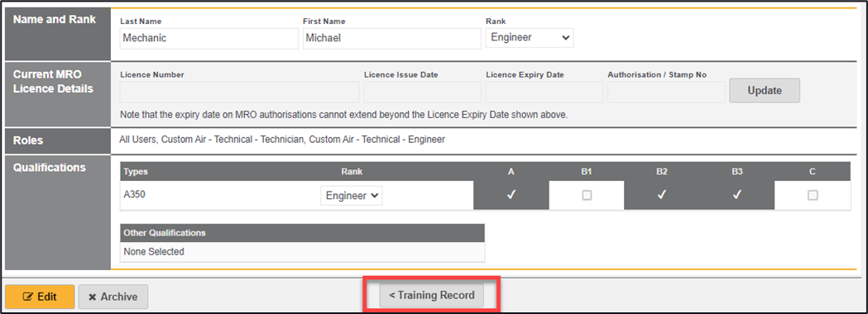Open the Rank dropdown under Name and Rank
868x314 pixels.
(x=530, y=37)
